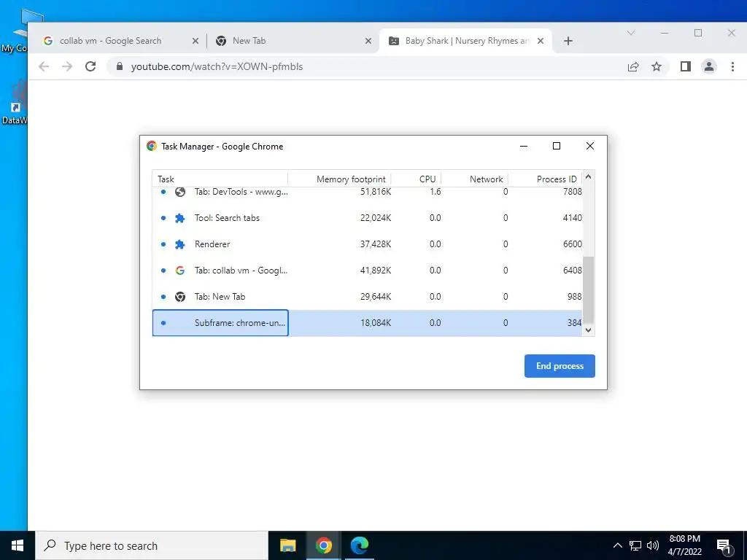
Task: Minimize the Task Manager window
Action: (x=524, y=146)
